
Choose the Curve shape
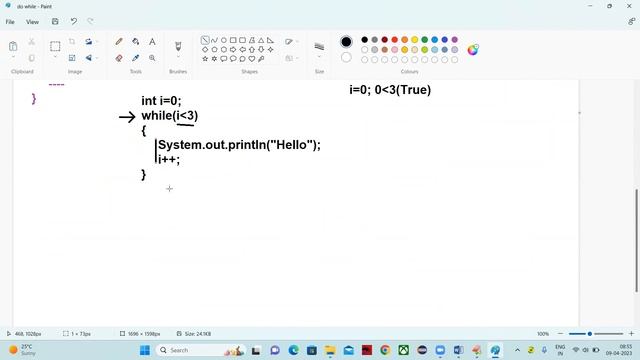pyautogui.click(x=214, y=40)
